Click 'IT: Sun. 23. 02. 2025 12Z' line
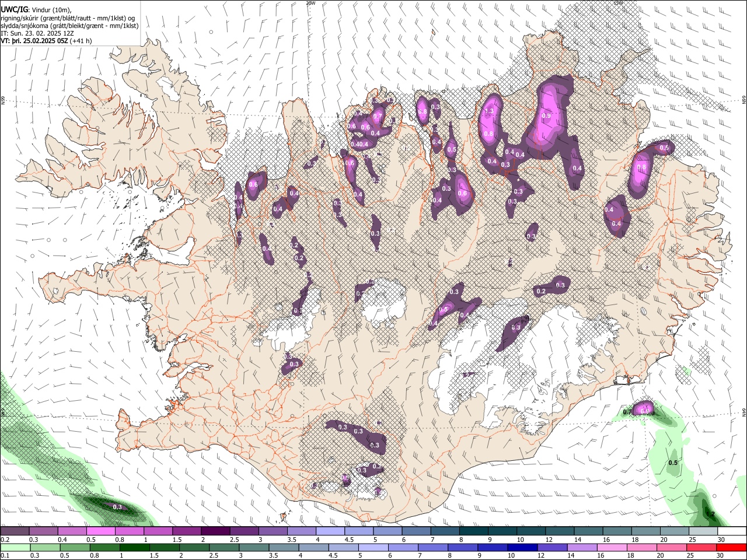This screenshot has width=747, height=560. coord(37,34)
